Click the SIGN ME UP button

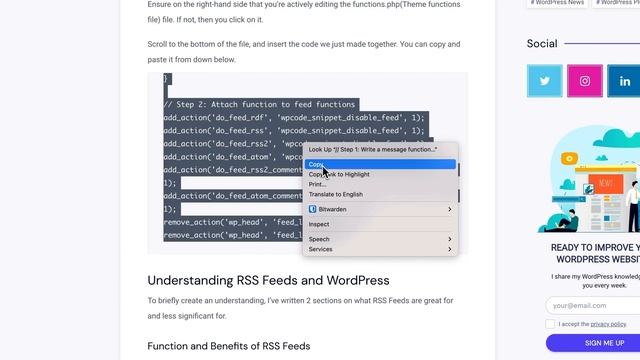tap(593, 343)
